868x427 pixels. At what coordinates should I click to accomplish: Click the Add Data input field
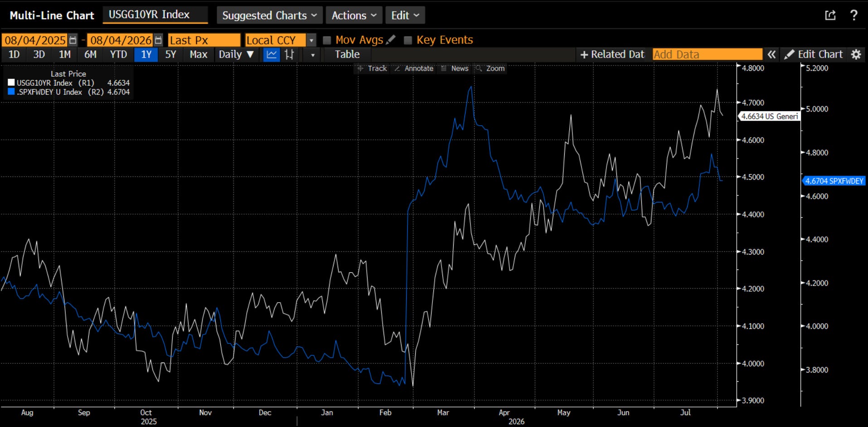point(708,54)
